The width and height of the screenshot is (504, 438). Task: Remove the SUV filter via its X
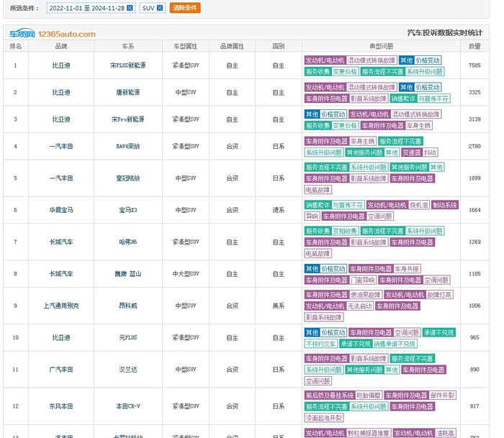(x=159, y=8)
